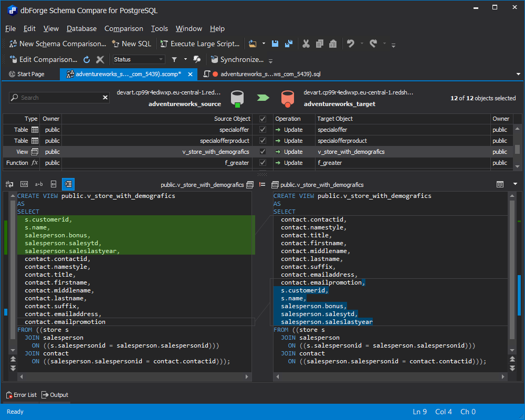Toggle the select-all checkbox in grid header
The width and height of the screenshot is (525, 420).
click(x=263, y=119)
